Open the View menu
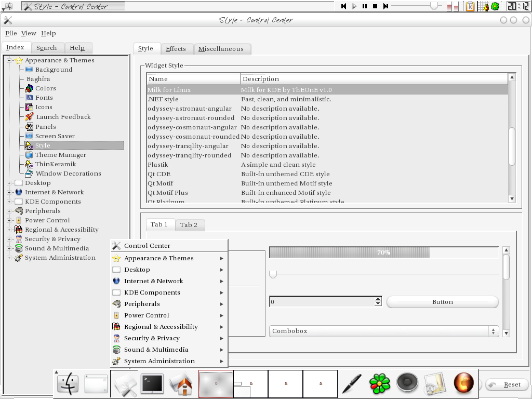 click(x=29, y=33)
